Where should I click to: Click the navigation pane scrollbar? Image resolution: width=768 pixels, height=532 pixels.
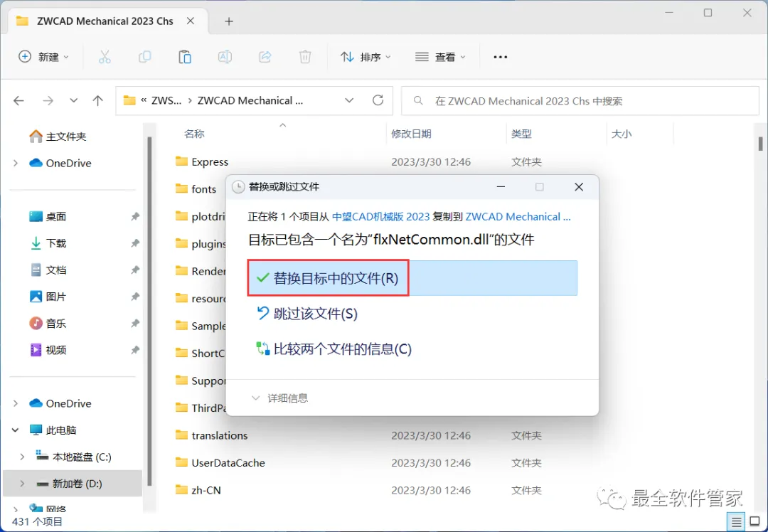coord(149,311)
